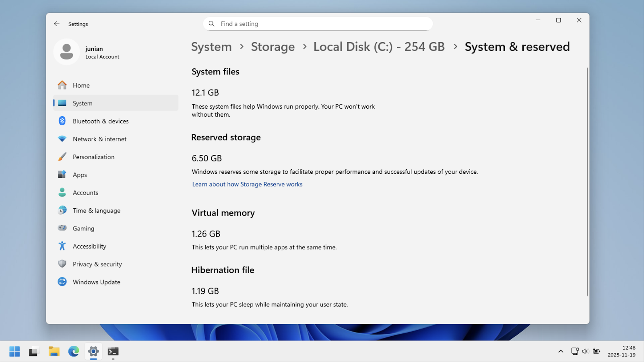644x362 pixels.
Task: Click the volume speaker tray icon
Action: (x=585, y=351)
